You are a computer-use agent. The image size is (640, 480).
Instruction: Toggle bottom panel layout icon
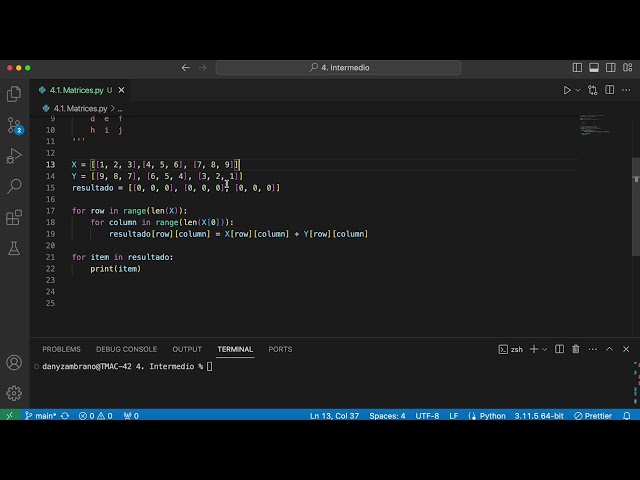click(594, 68)
